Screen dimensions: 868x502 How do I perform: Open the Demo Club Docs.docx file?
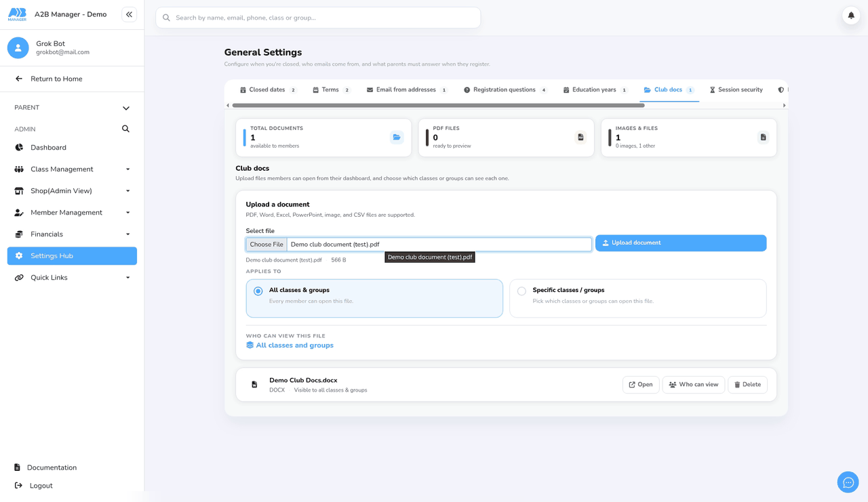click(x=641, y=385)
